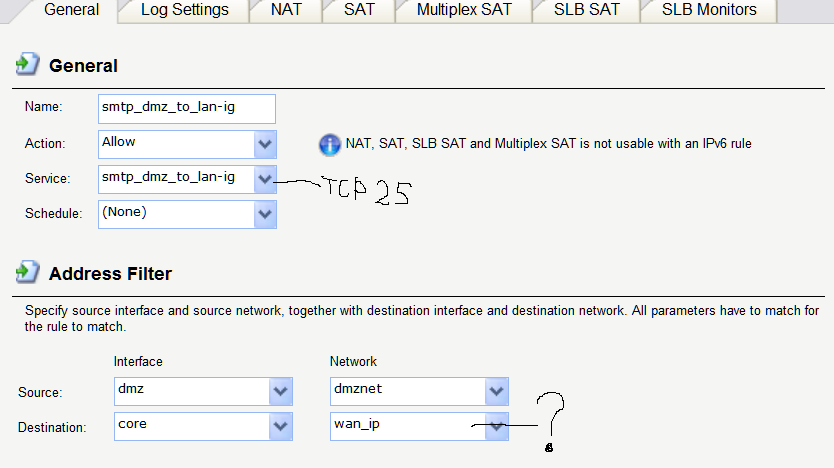Switch to the Log Settings tab
834x468 pixels.
(x=184, y=10)
